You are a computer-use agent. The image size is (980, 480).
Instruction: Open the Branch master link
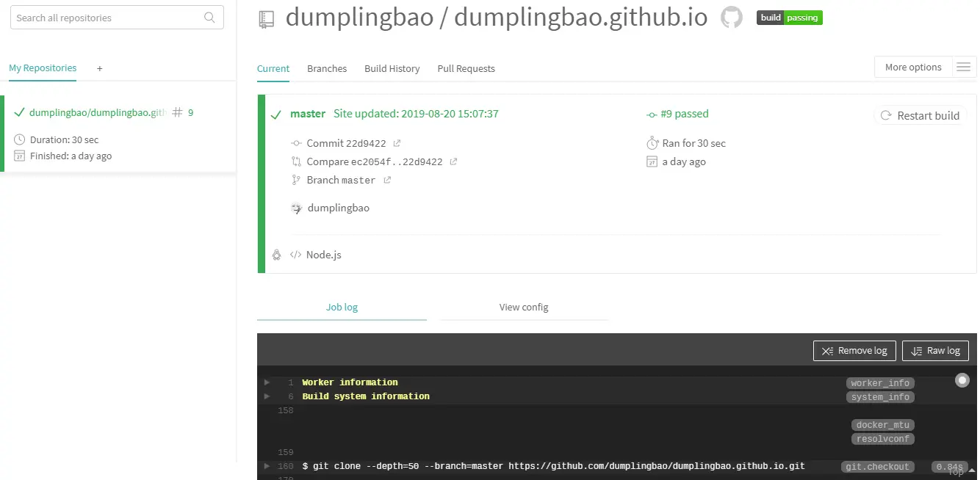click(x=341, y=180)
